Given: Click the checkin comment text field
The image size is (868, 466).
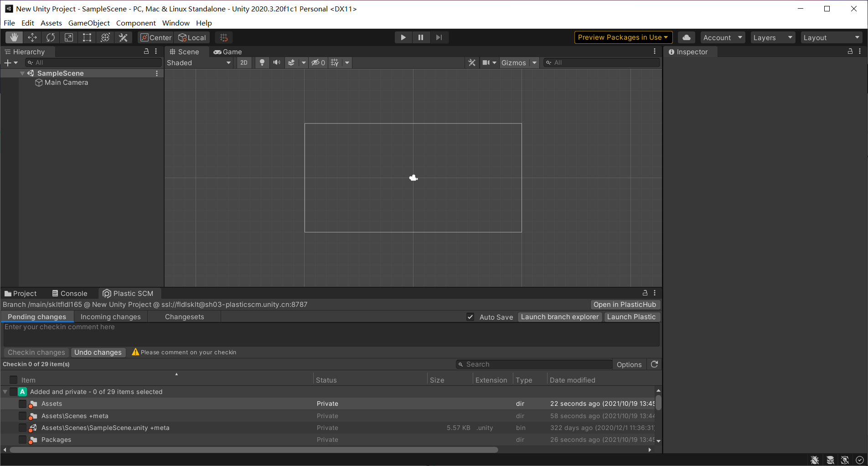Looking at the screenshot, I should coord(331,334).
